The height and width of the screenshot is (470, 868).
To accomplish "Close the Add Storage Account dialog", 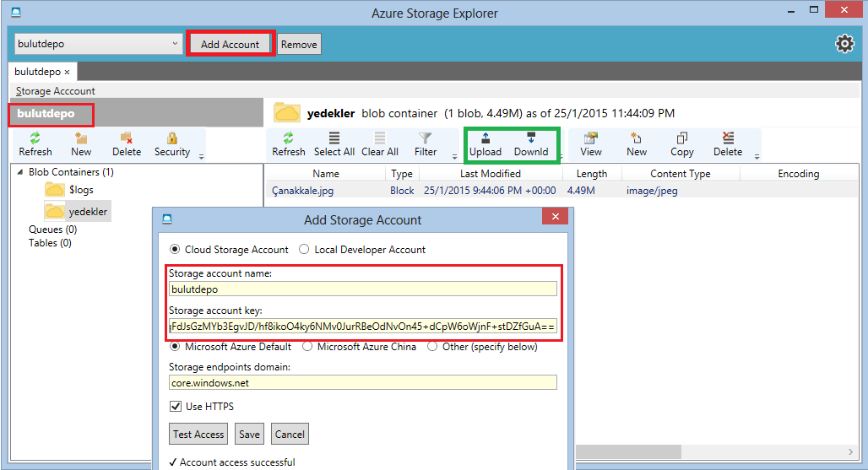I will pyautogui.click(x=556, y=216).
